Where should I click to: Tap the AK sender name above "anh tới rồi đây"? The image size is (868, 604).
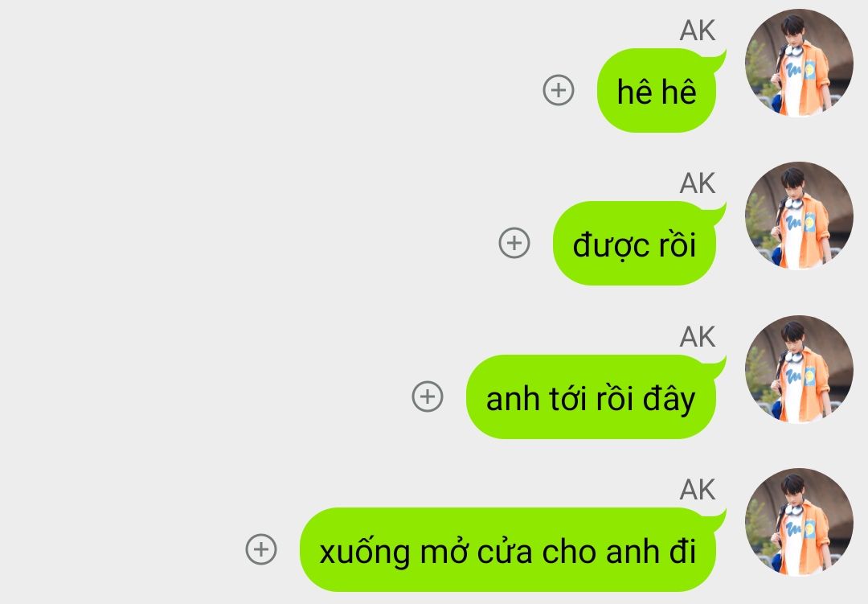[x=698, y=337]
